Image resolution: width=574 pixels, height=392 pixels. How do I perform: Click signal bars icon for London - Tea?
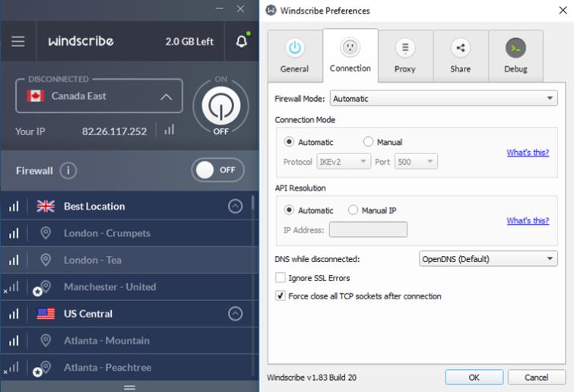[14, 260]
